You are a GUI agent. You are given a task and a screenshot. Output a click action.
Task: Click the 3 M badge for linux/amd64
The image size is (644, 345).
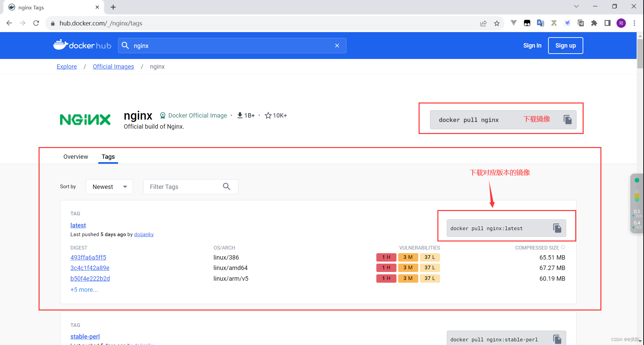tap(408, 268)
